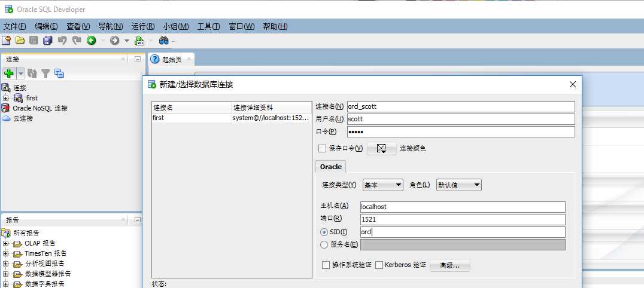Click the 高级... button
The width and height of the screenshot is (644, 288).
coord(449,265)
